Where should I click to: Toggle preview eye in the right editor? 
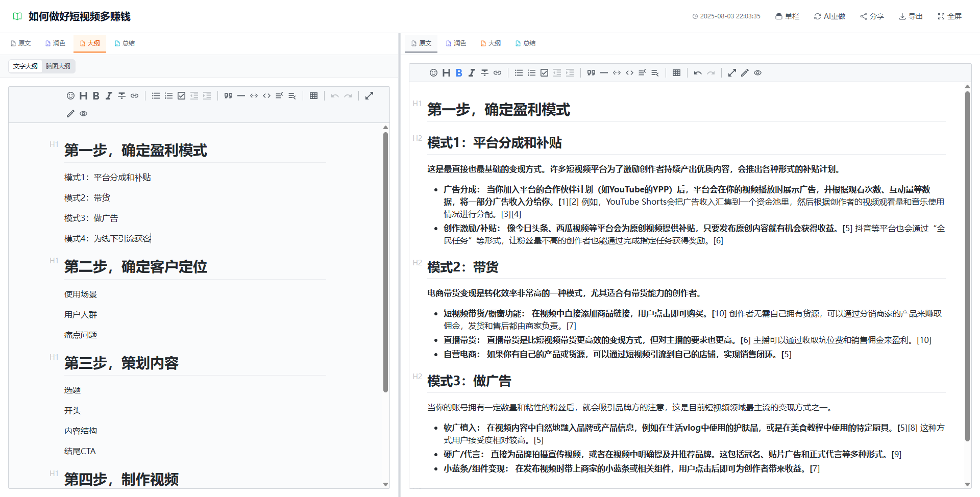click(x=757, y=73)
